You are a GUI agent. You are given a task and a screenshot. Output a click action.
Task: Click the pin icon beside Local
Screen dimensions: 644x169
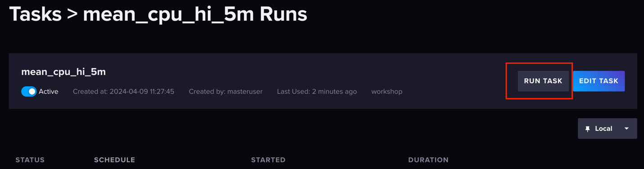(x=587, y=129)
